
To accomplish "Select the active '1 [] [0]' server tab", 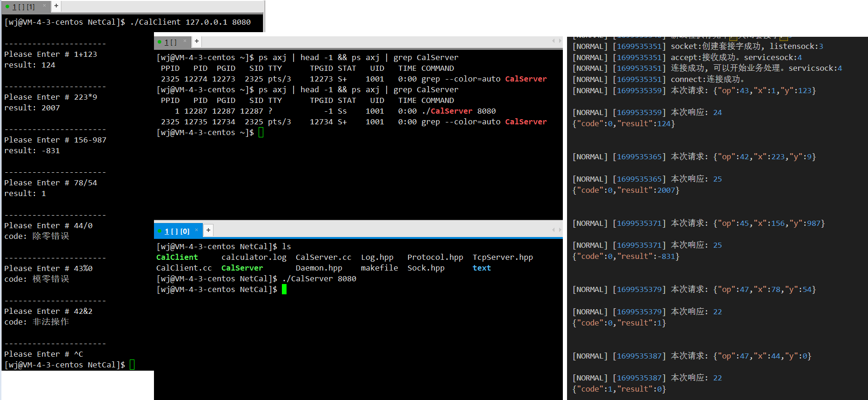I will (177, 231).
